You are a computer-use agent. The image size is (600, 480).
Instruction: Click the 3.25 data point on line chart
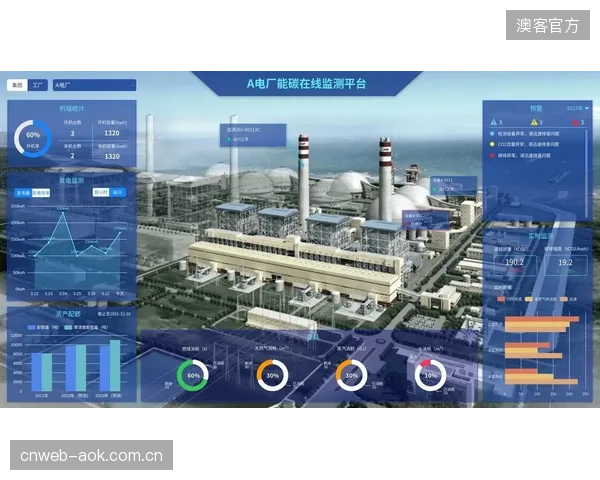click(x=77, y=256)
